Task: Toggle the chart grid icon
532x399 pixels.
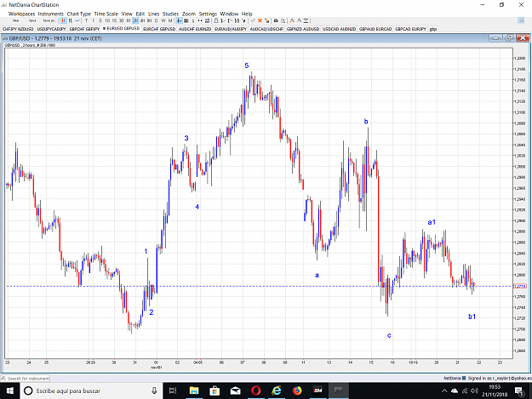Action: click(x=186, y=20)
